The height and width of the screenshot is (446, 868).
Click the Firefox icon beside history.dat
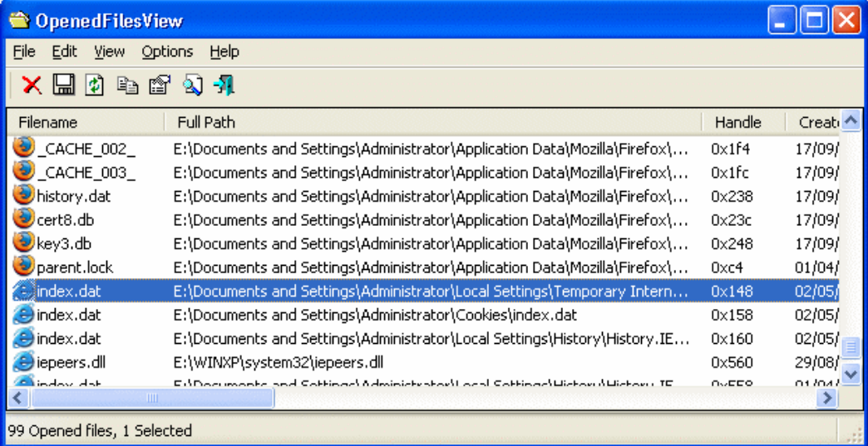pos(23,197)
